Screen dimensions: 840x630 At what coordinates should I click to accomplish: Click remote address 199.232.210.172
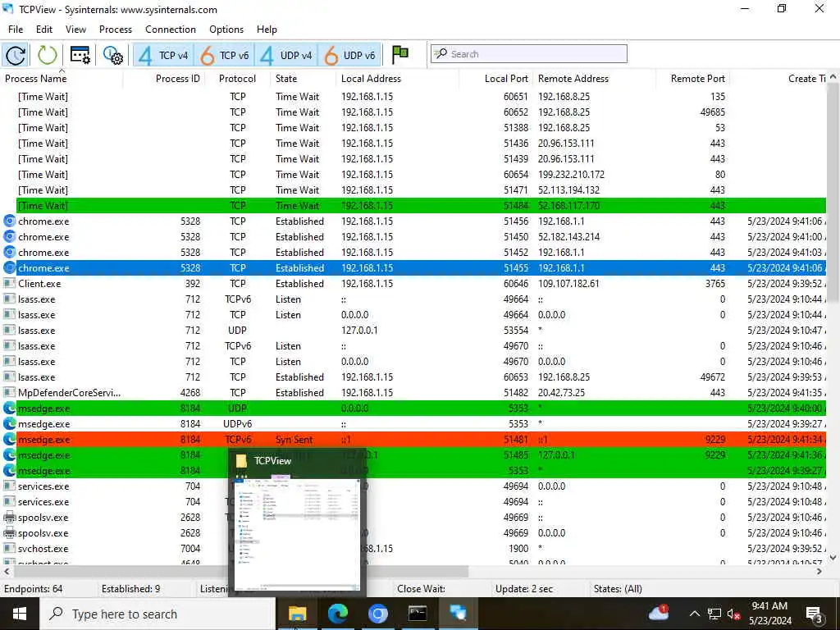(571, 175)
